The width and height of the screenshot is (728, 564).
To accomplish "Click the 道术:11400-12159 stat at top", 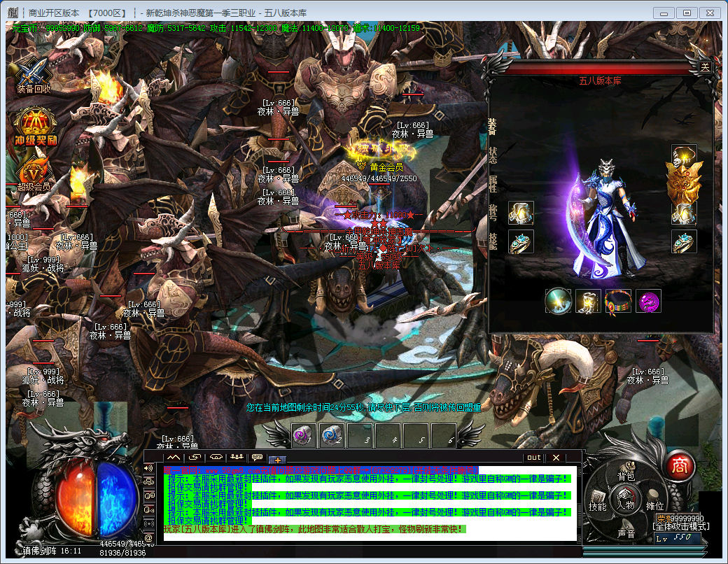I will [x=386, y=28].
